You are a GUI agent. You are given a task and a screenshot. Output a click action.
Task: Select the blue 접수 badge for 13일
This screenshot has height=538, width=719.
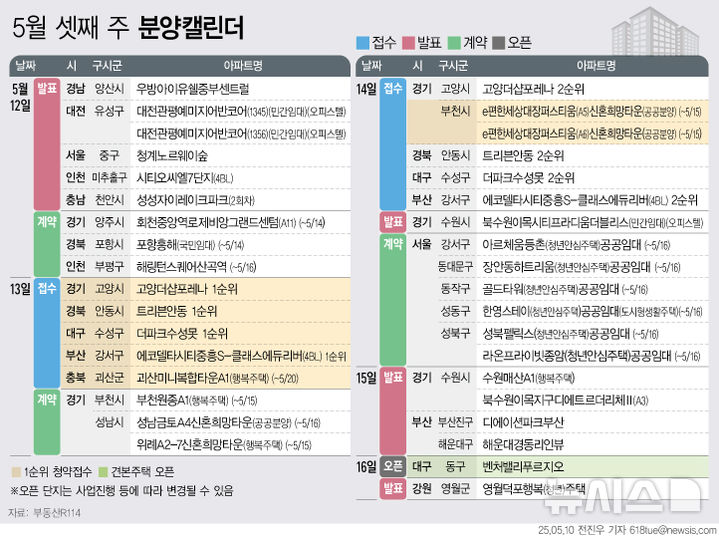(46, 288)
